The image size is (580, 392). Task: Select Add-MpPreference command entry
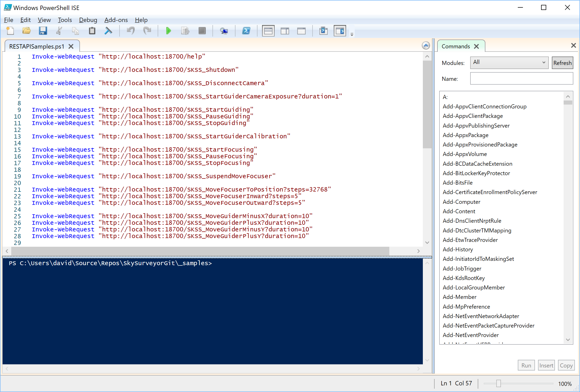point(466,307)
